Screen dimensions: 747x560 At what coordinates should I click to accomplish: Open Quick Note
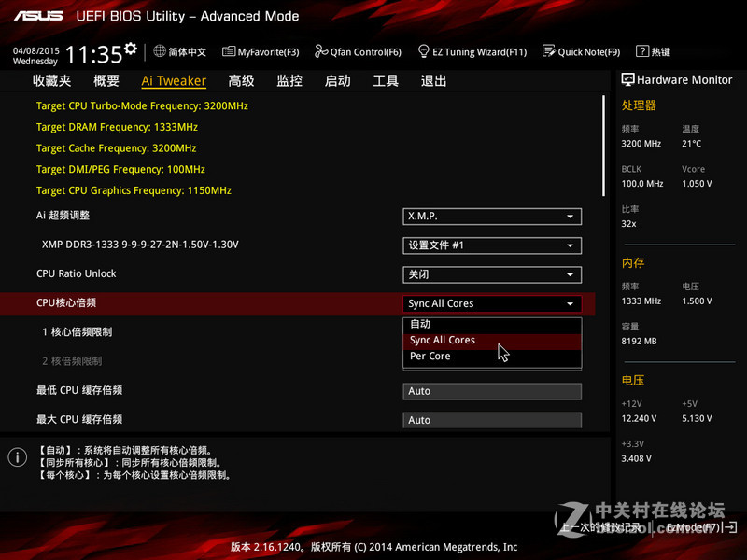point(581,52)
